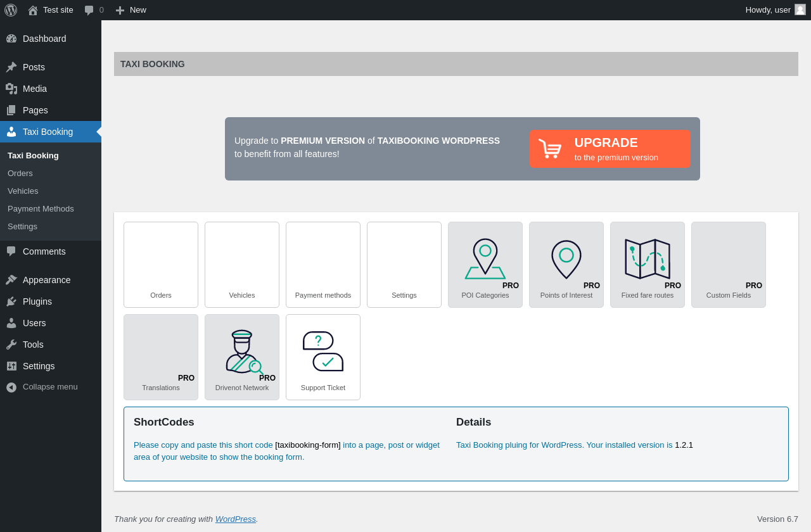Click the New label in admin bar
811x532 pixels.
click(x=138, y=10)
